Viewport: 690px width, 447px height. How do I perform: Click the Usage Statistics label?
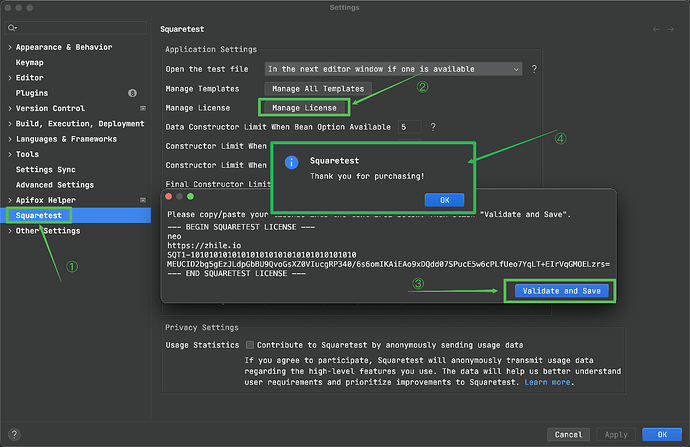click(202, 345)
